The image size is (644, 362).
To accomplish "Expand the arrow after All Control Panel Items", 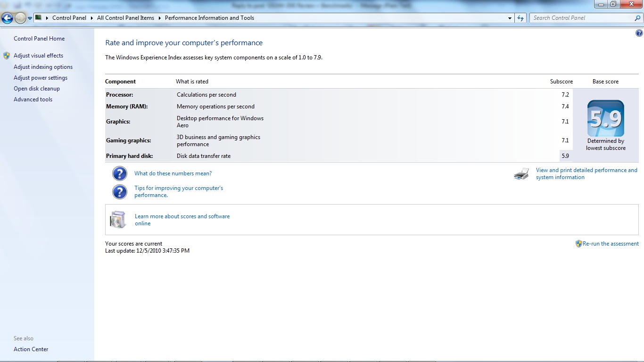I will pos(159,18).
